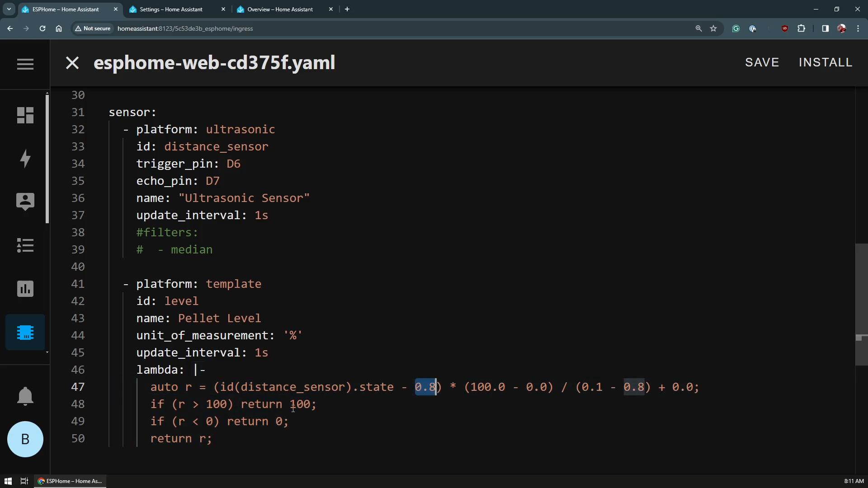Click the Home Assistant overview tab

pos(279,9)
